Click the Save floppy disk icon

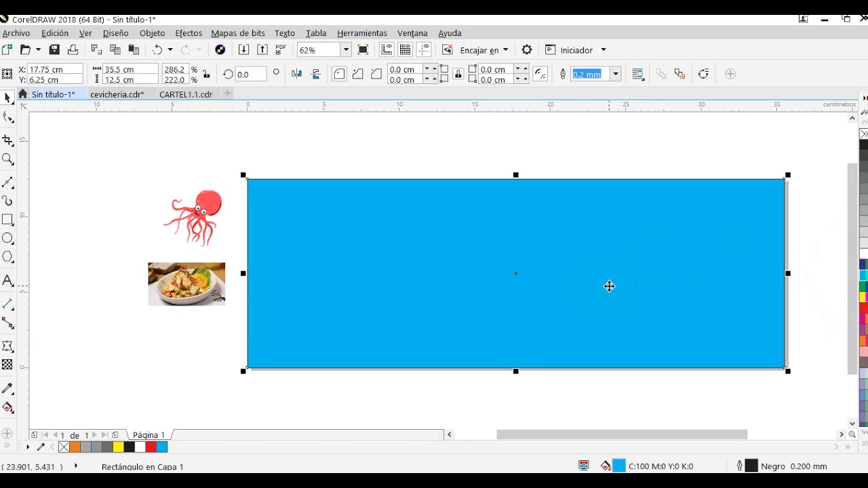(54, 49)
